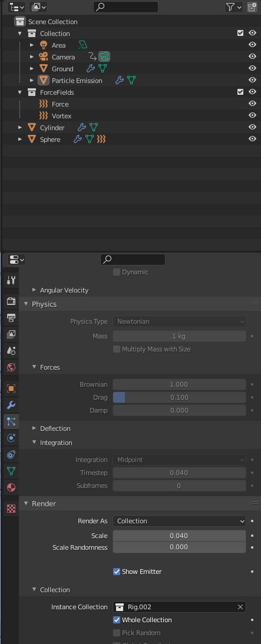This screenshot has height=644, width=261.
Task: Collapse the Collection tree item
Action: pyautogui.click(x=19, y=34)
